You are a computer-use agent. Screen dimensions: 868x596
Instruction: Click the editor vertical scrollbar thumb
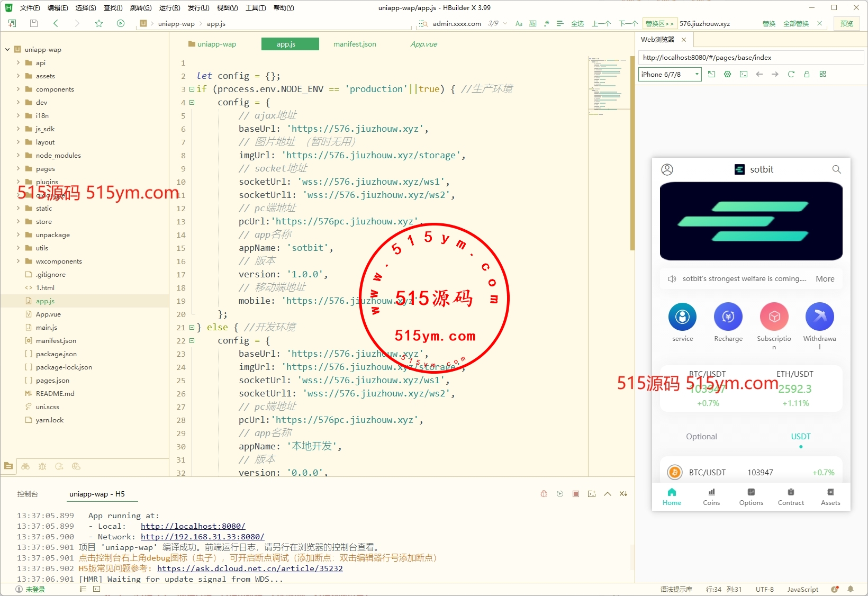[632, 153]
